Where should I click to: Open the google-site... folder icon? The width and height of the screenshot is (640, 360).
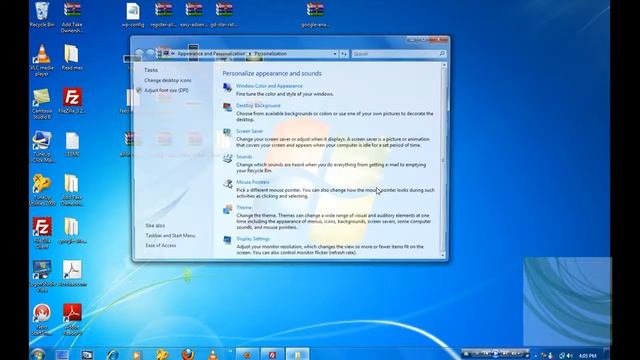coord(72,231)
